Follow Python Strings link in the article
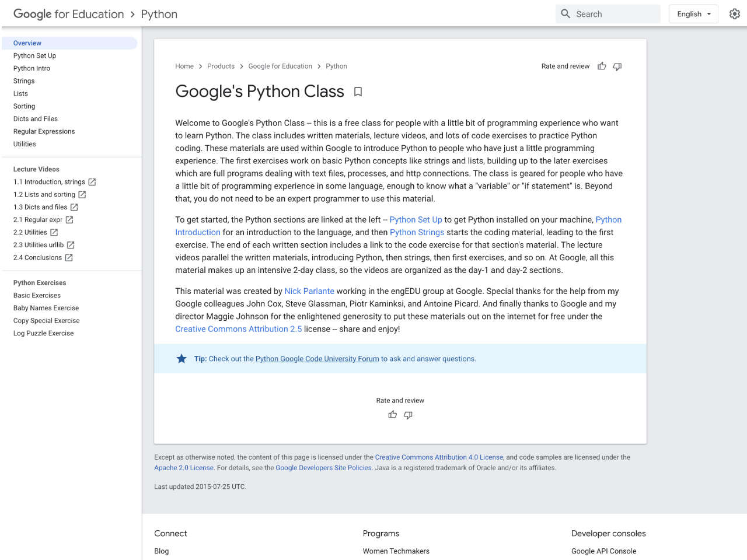 coord(417,232)
